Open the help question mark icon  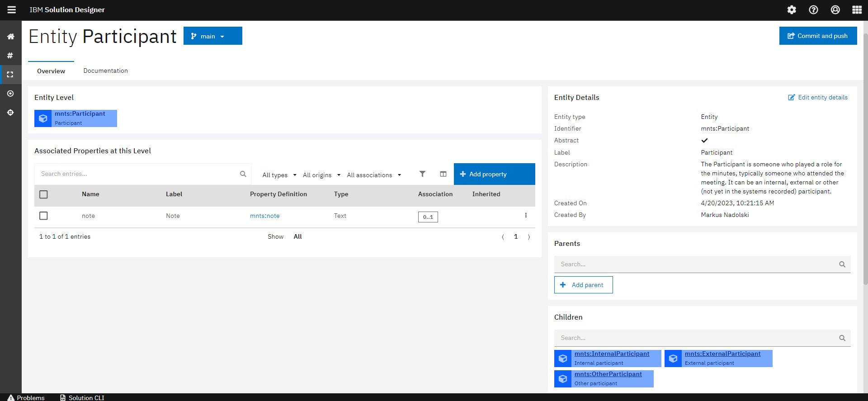pyautogui.click(x=813, y=10)
